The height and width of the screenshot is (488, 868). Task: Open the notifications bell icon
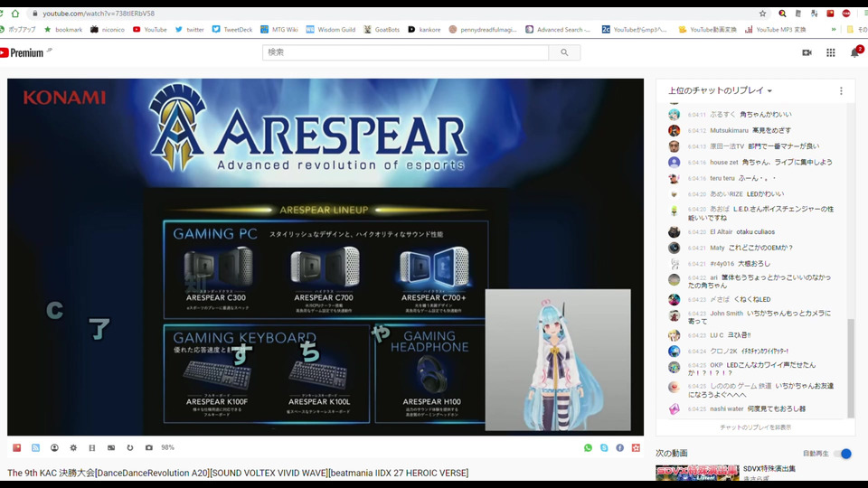(x=854, y=52)
